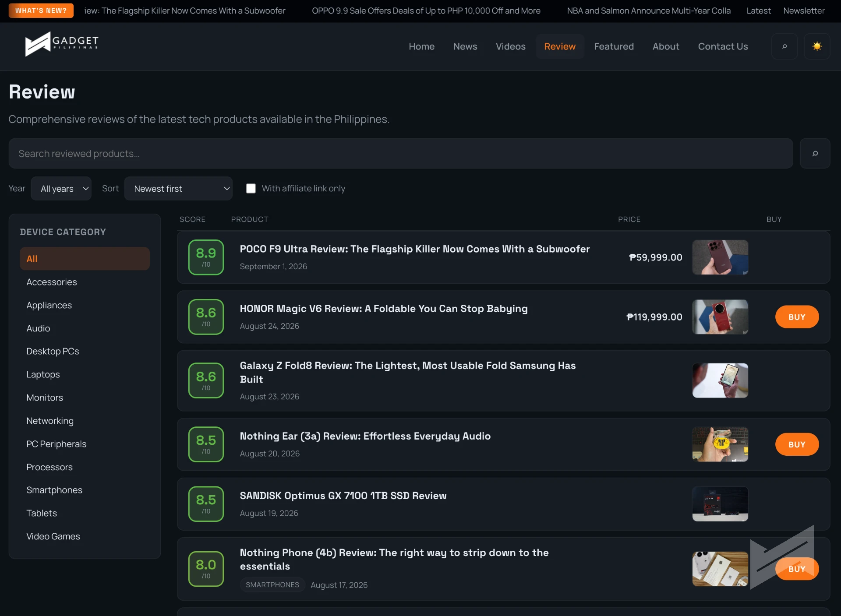The image size is (841, 616).
Task: Click HONOR Magic V6 thumbnail image
Action: coord(720,317)
